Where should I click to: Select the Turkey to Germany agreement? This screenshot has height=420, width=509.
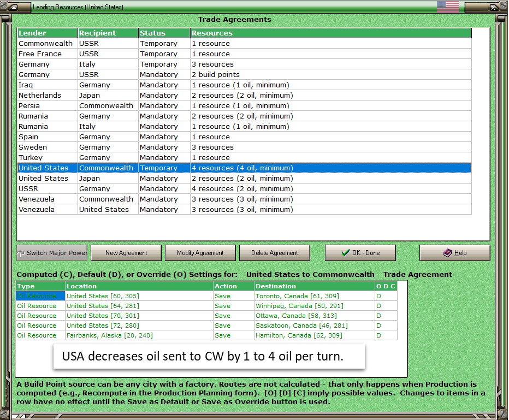(x=244, y=158)
